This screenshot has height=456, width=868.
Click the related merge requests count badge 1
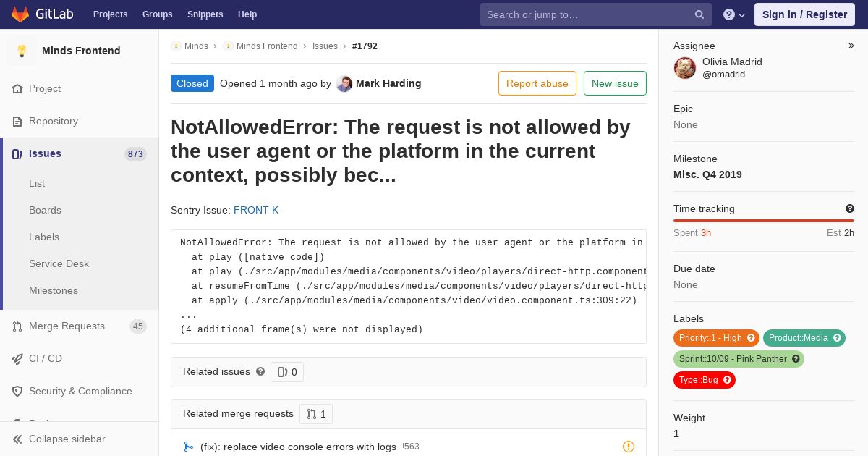[316, 414]
